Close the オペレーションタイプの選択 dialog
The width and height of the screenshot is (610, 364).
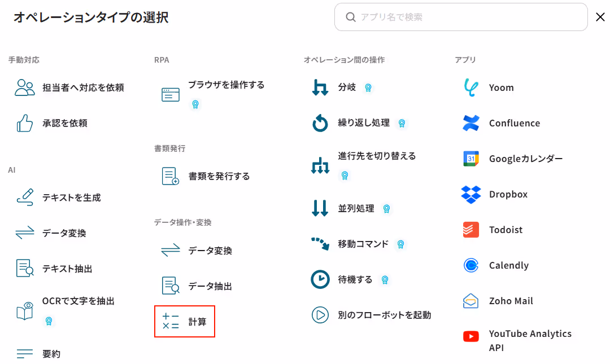tap(600, 17)
